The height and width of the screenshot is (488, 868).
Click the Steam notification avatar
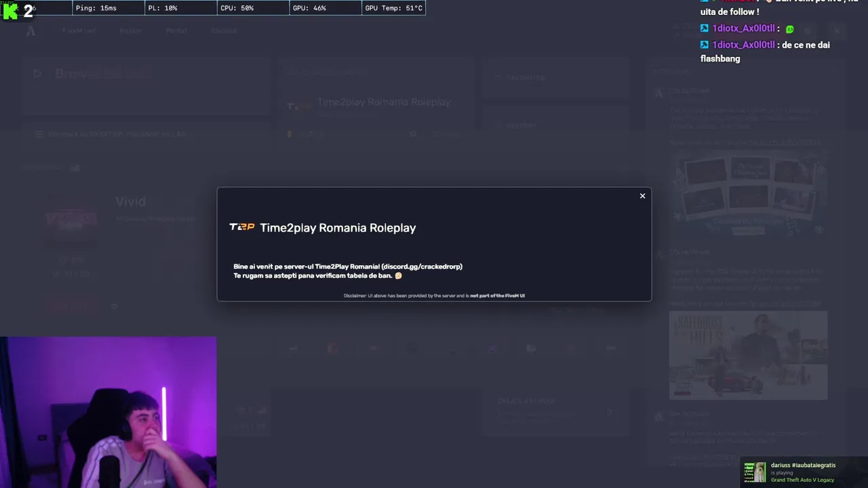click(x=755, y=472)
